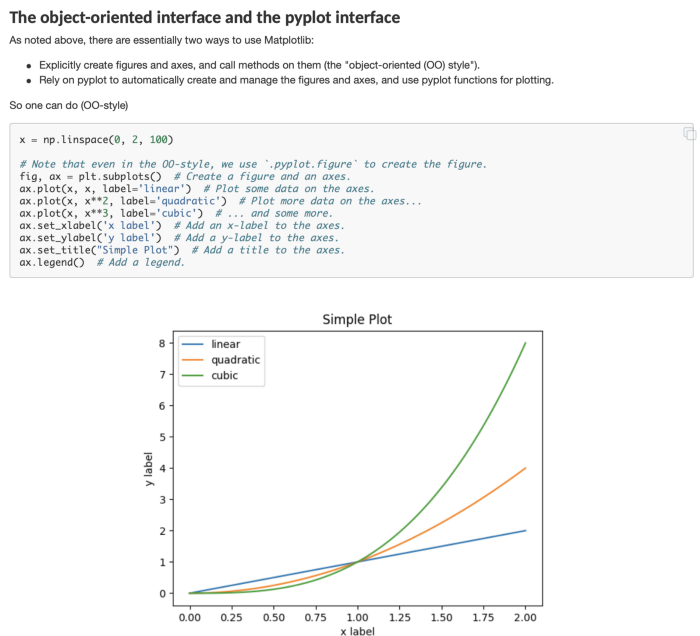Image resolution: width=700 pixels, height=636 pixels.
Task: Click the 'x label' axis caption
Action: pos(357,630)
